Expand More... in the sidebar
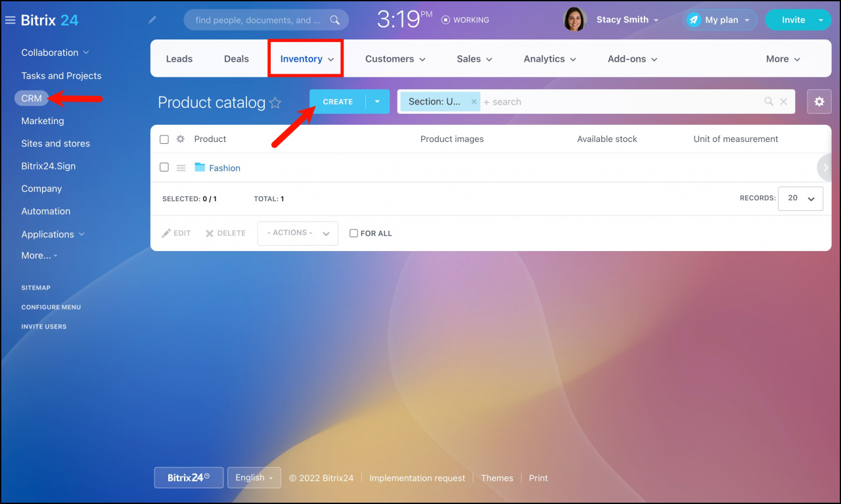 [x=39, y=256]
